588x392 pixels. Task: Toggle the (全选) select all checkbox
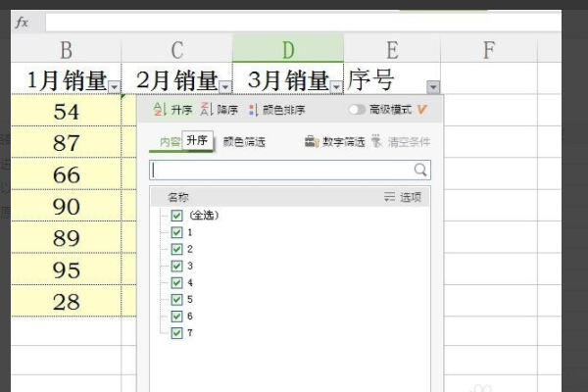click(176, 216)
